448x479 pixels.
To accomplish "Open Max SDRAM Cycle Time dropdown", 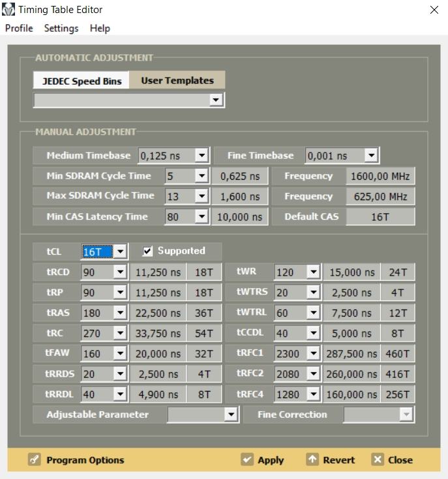I will click(x=202, y=196).
